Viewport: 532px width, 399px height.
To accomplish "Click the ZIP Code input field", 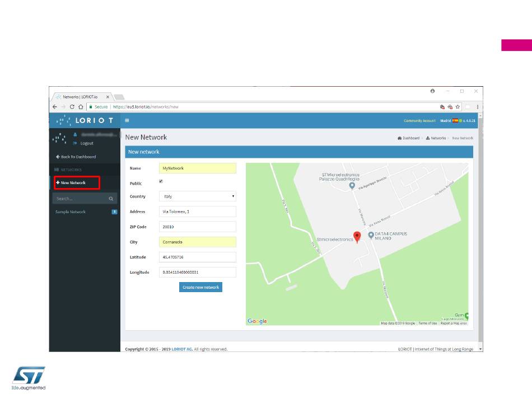I will click(x=198, y=227).
